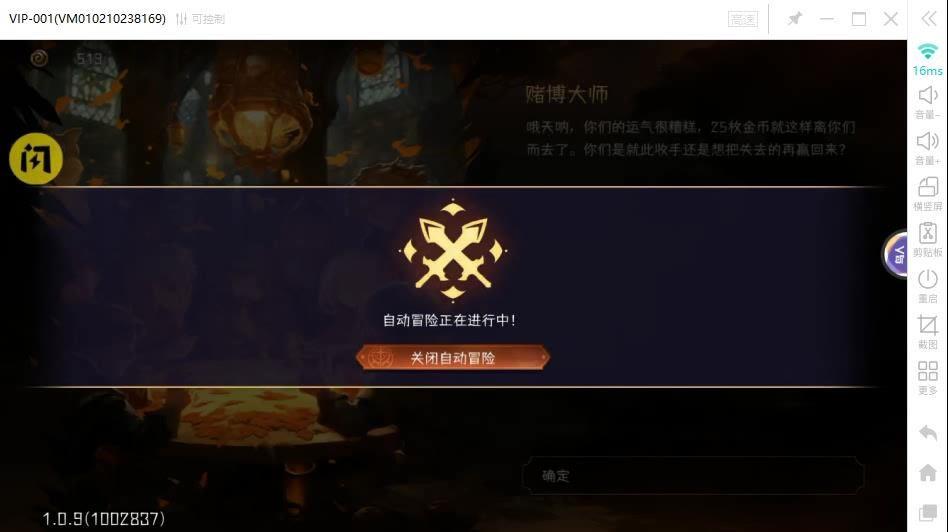Raise volume with 音量+ icon

point(927,148)
